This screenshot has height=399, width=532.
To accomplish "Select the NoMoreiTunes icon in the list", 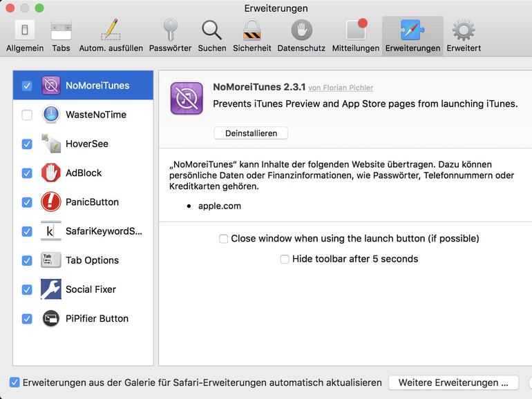I will pyautogui.click(x=51, y=85).
